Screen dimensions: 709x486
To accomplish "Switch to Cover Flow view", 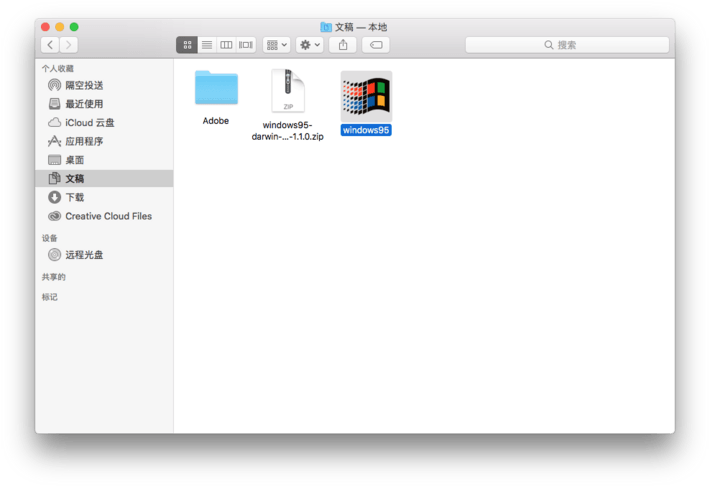I will pos(246,45).
